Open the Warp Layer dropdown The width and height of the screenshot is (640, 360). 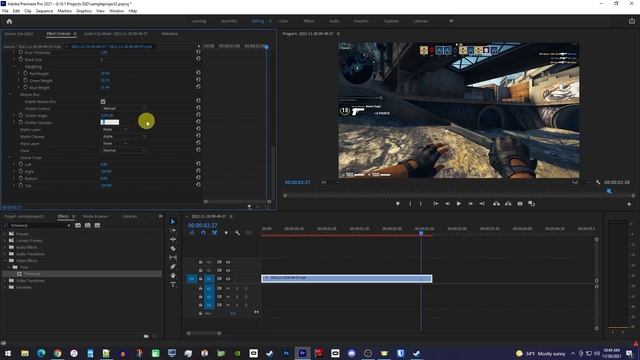click(115, 143)
